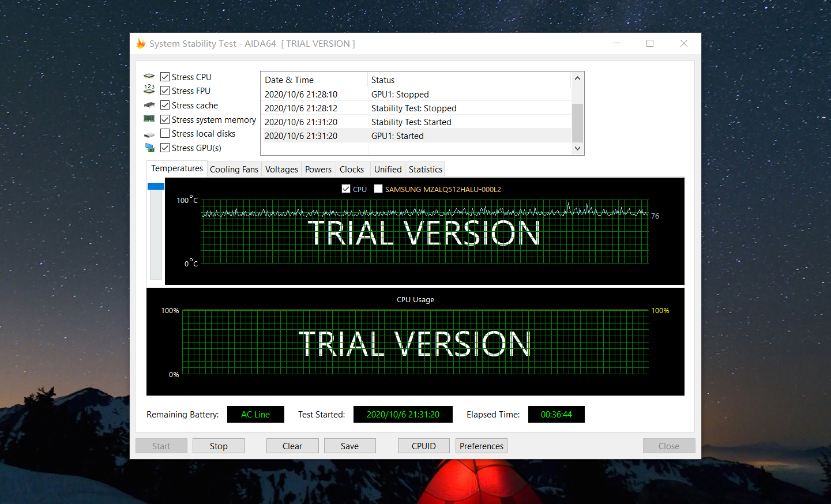This screenshot has height=504, width=831.
Task: Click the Clear button
Action: tap(292, 446)
